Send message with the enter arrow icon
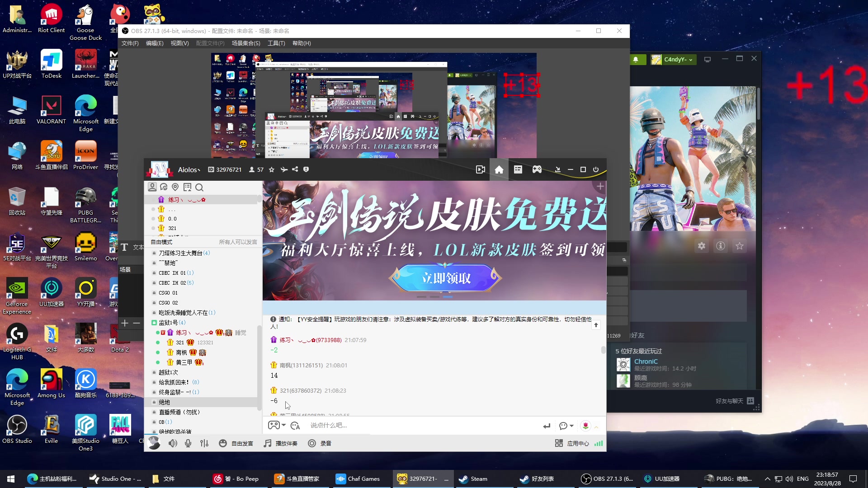The height and width of the screenshot is (488, 868). (547, 426)
